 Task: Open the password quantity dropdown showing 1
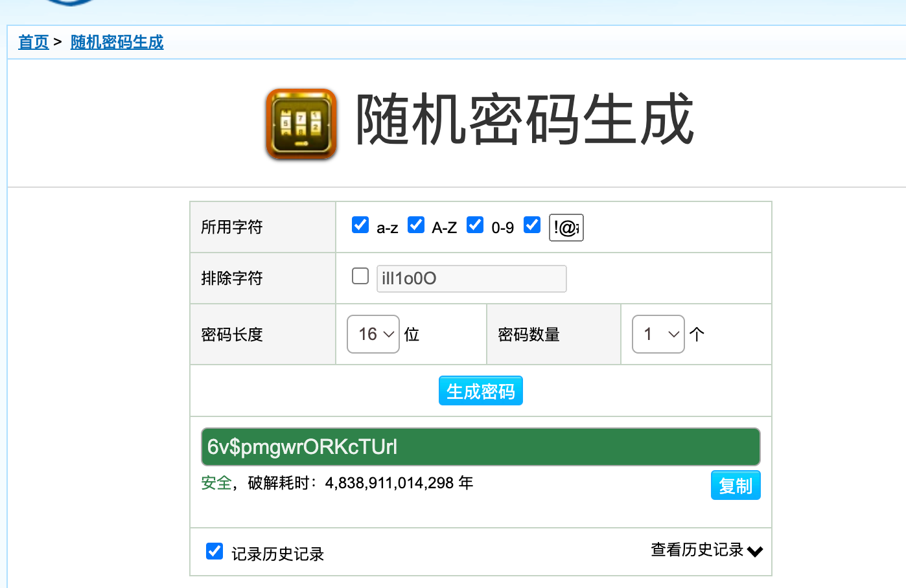click(658, 334)
